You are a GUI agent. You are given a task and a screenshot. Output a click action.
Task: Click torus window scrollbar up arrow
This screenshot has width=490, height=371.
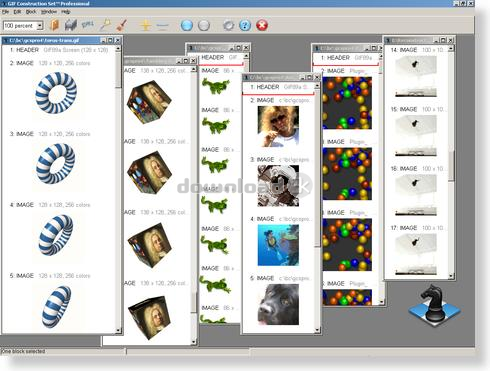[x=118, y=49]
